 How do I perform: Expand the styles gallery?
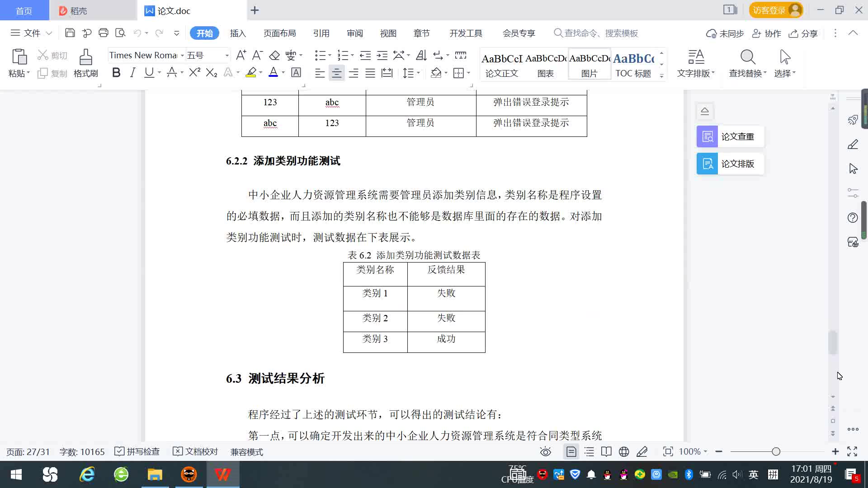tap(662, 76)
